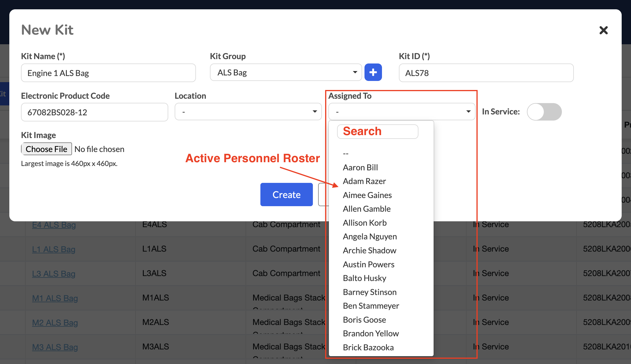Open the L3 ALS Bag link
The width and height of the screenshot is (631, 364).
tap(54, 274)
